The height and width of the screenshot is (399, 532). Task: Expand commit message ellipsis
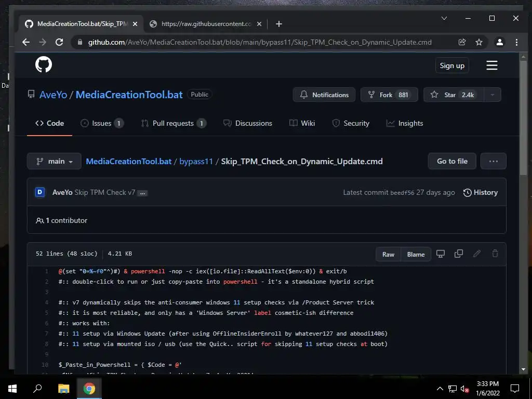coord(143,193)
